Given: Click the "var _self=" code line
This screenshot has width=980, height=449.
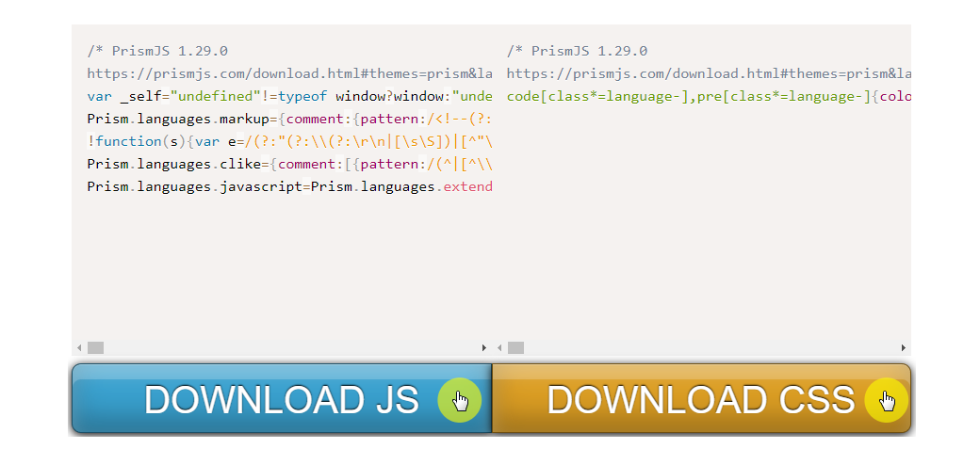Looking at the screenshot, I should click(x=290, y=97).
